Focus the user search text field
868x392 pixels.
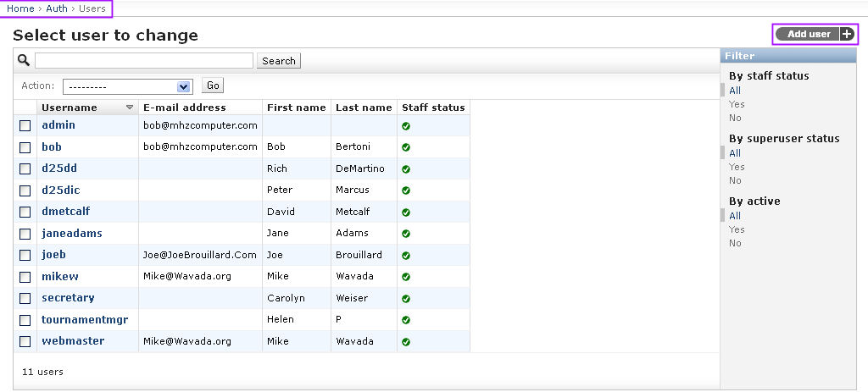[x=144, y=61]
